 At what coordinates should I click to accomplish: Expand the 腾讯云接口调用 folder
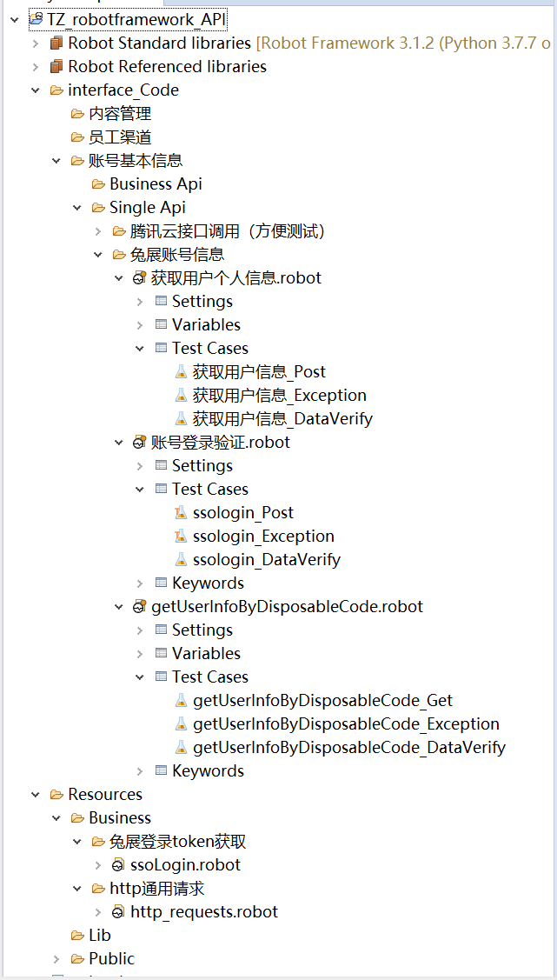(98, 231)
